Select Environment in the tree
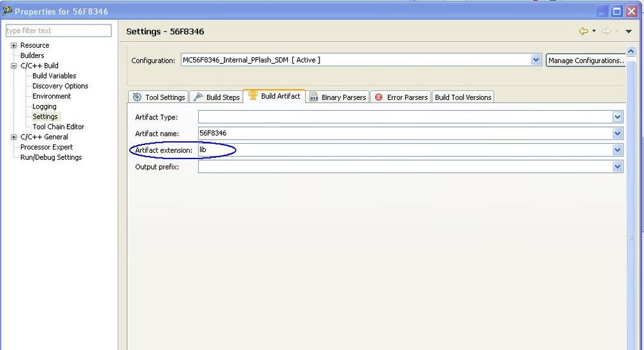Image resolution: width=644 pixels, height=350 pixels. click(52, 96)
